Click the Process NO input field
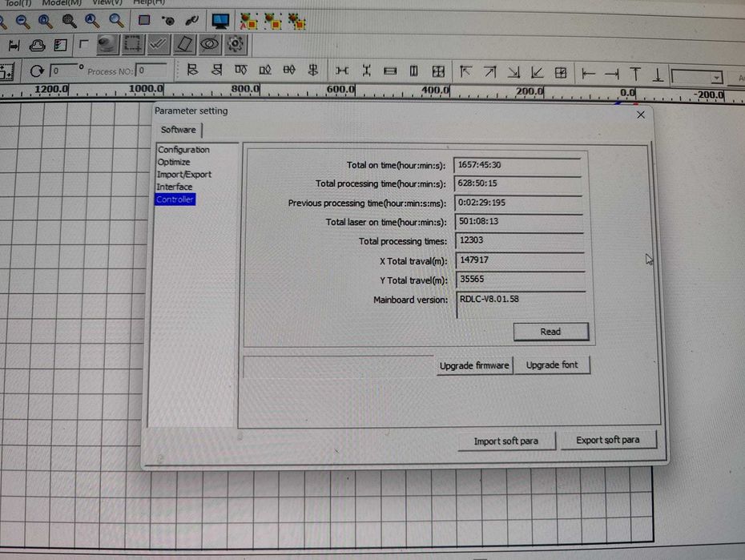This screenshot has width=745, height=560. click(151, 71)
